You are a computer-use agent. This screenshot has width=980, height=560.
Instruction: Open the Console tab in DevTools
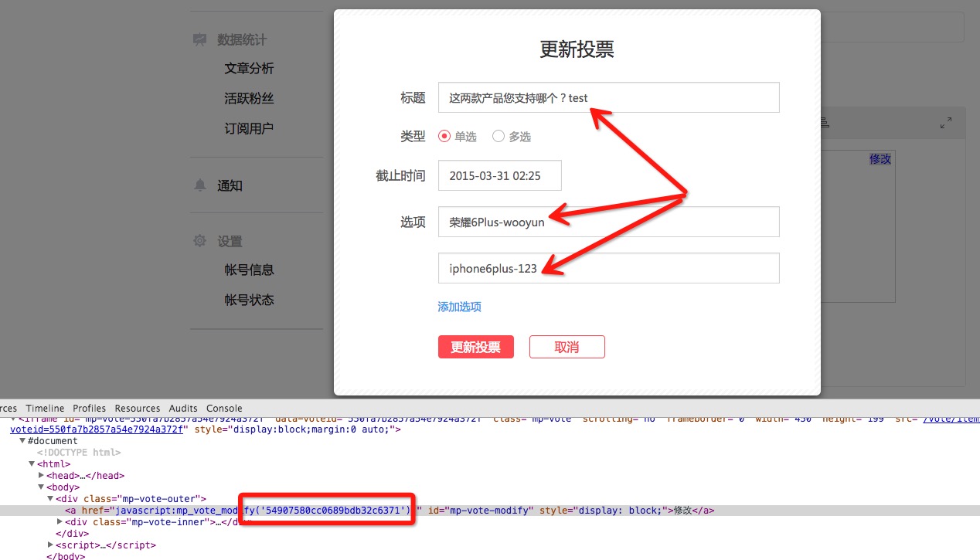click(224, 408)
